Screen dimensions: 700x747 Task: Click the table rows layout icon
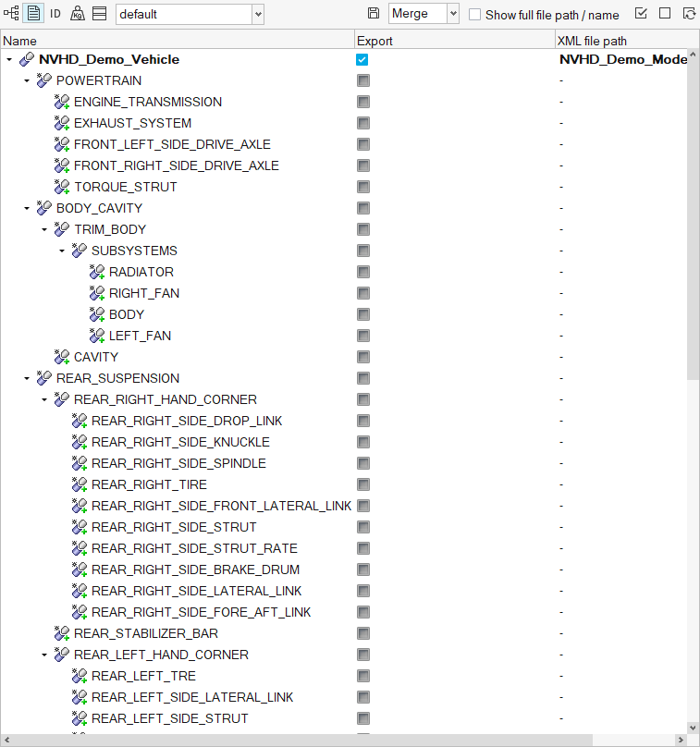click(99, 13)
